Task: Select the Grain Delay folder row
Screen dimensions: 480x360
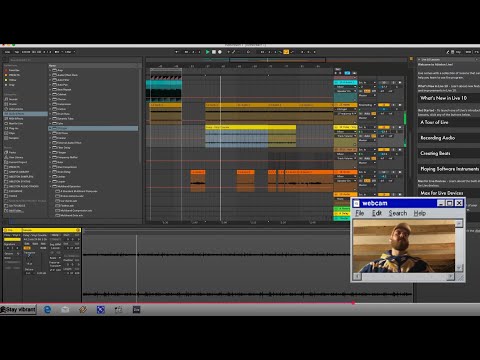Action: (93, 172)
